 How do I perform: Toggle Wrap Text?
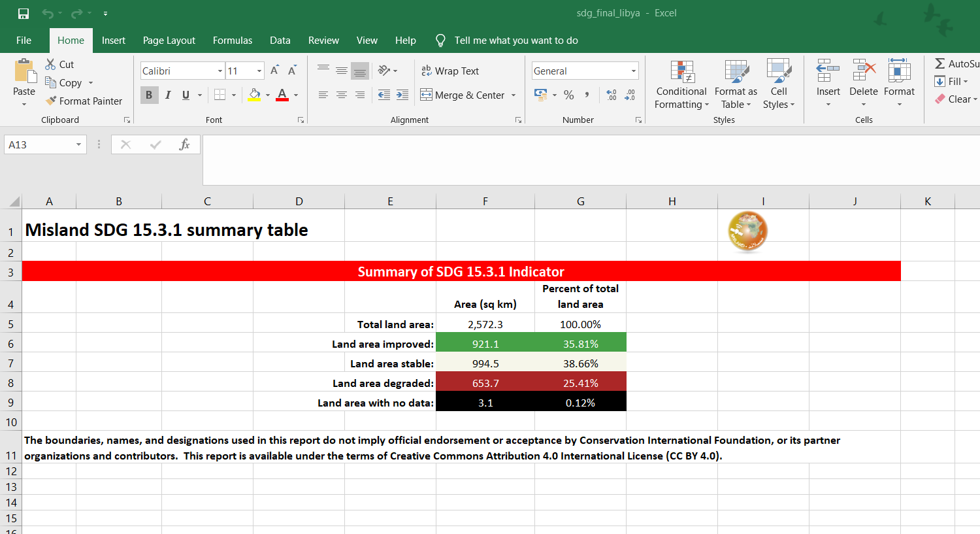pos(450,71)
